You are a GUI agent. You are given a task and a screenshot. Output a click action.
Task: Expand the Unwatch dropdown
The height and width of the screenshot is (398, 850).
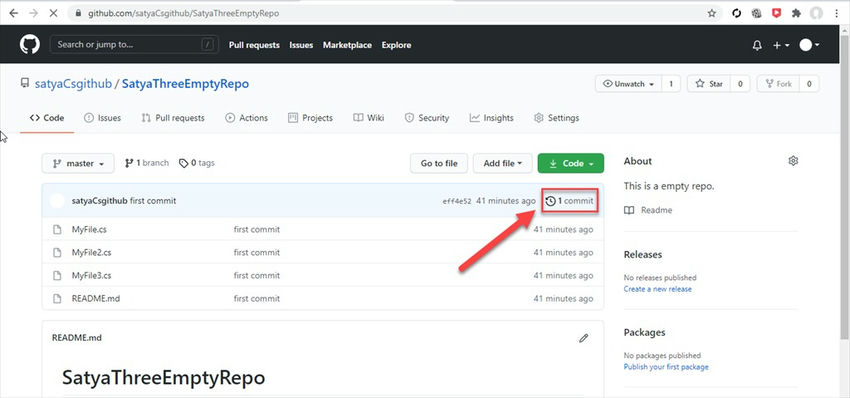click(x=629, y=84)
